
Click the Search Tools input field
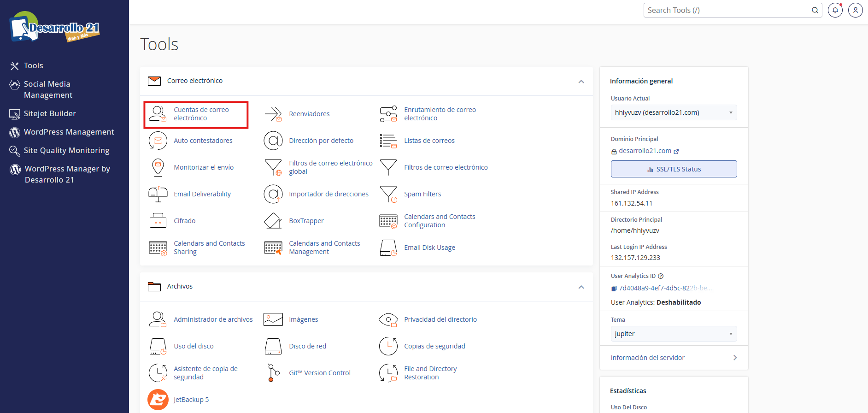(728, 10)
